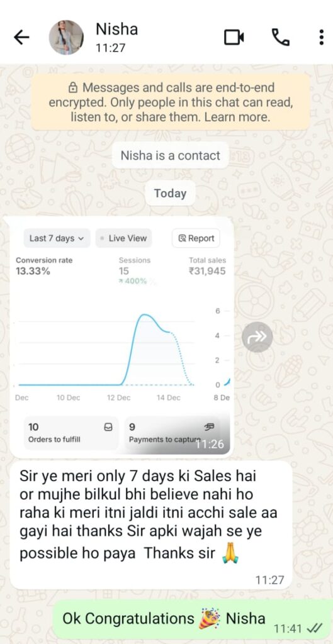The height and width of the screenshot is (644, 333).
Task: Start a video call with Nisha
Action: click(x=234, y=37)
